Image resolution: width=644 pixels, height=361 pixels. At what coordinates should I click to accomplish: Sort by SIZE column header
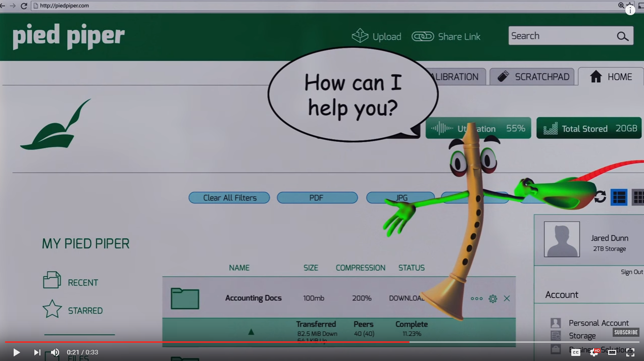pyautogui.click(x=311, y=268)
